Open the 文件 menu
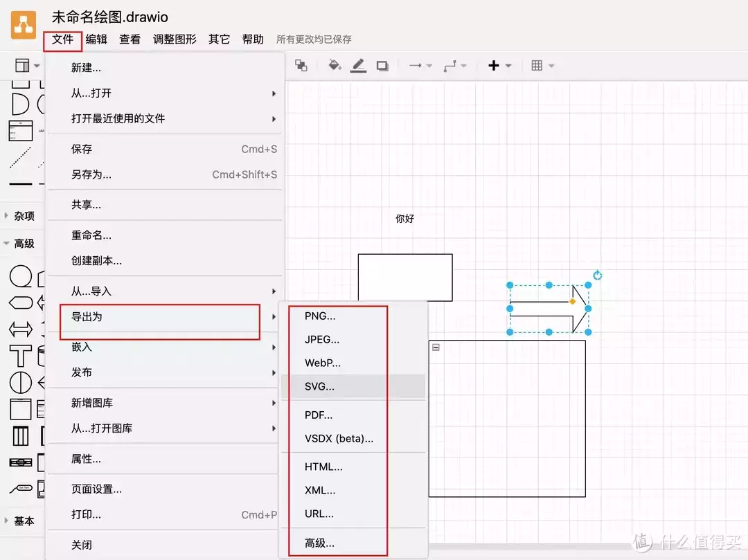The height and width of the screenshot is (560, 748). [62, 39]
